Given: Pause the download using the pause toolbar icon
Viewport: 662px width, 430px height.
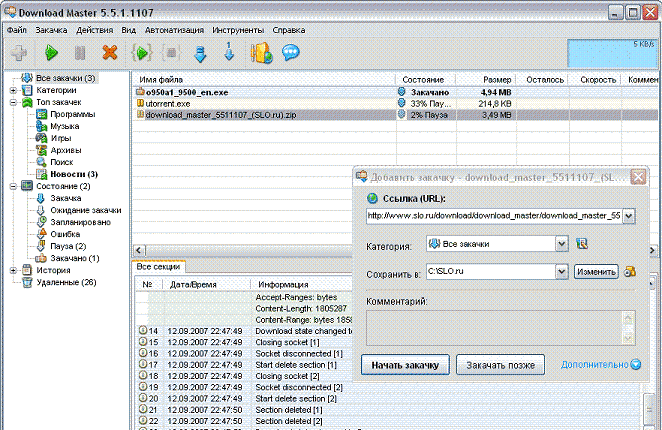Looking at the screenshot, I should [80, 53].
